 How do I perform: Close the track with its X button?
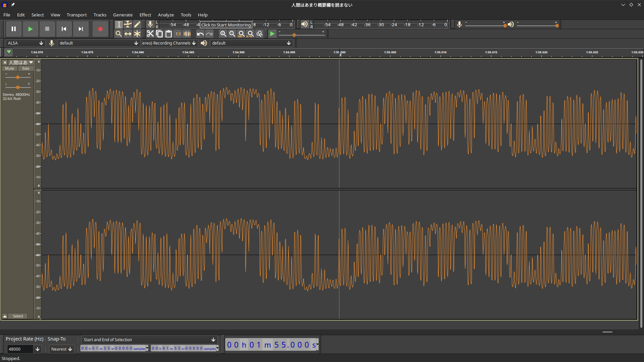(x=5, y=63)
